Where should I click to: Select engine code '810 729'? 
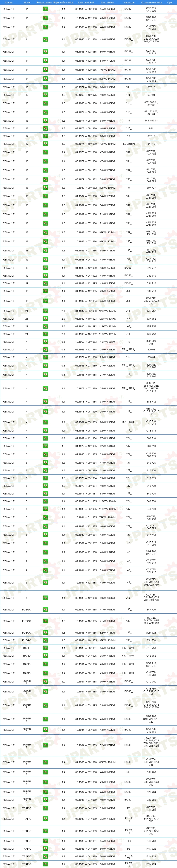151,486
